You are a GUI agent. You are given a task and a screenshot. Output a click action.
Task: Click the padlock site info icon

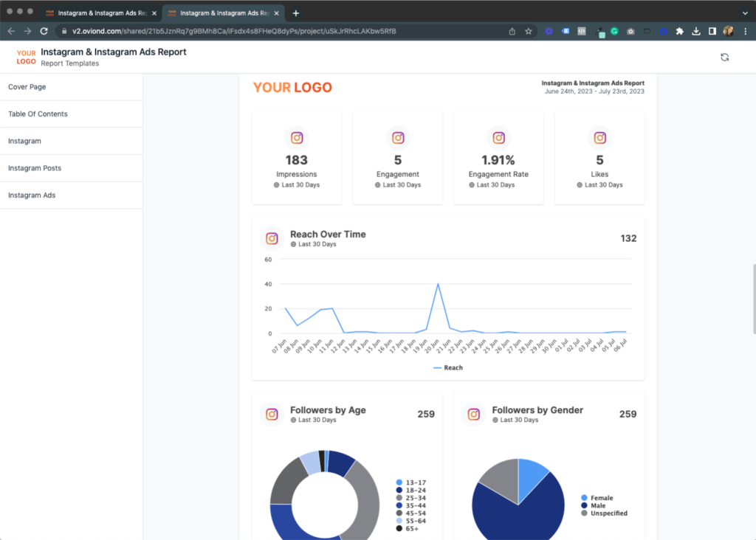pos(64,31)
